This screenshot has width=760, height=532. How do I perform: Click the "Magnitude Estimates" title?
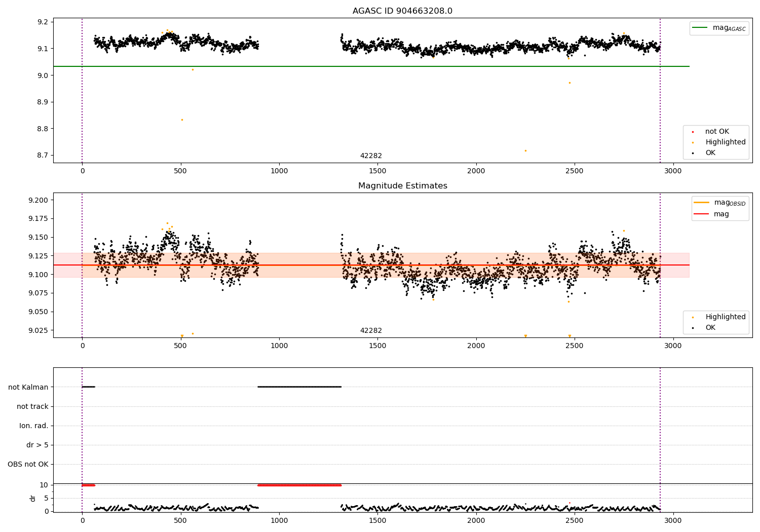pyautogui.click(x=402, y=186)
